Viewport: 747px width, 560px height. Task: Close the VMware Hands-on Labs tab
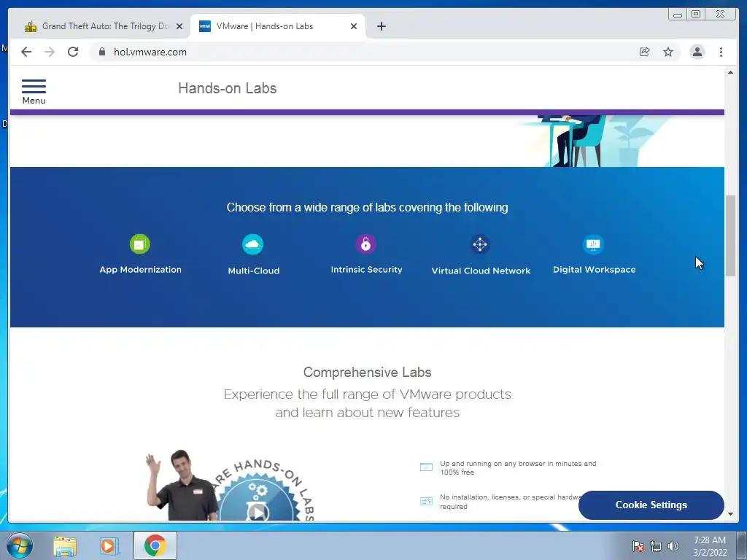tap(354, 26)
